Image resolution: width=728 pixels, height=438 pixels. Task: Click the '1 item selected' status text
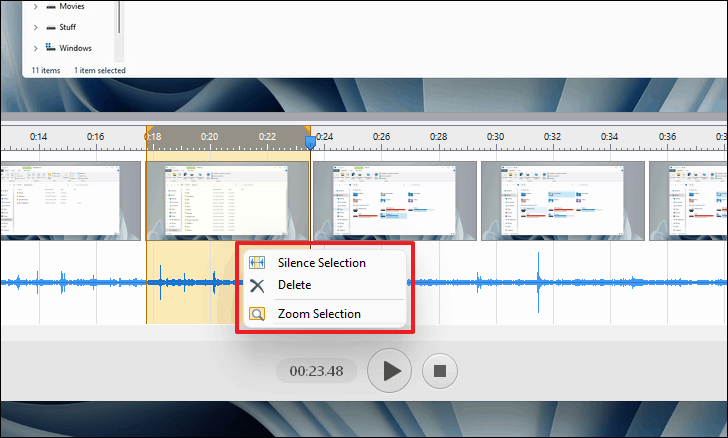click(x=100, y=71)
